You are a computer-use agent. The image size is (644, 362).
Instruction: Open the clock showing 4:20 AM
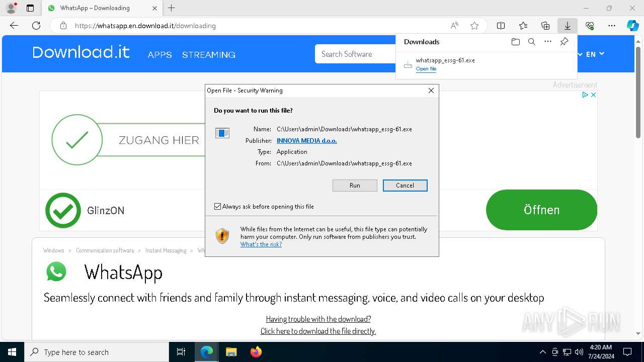click(600, 352)
